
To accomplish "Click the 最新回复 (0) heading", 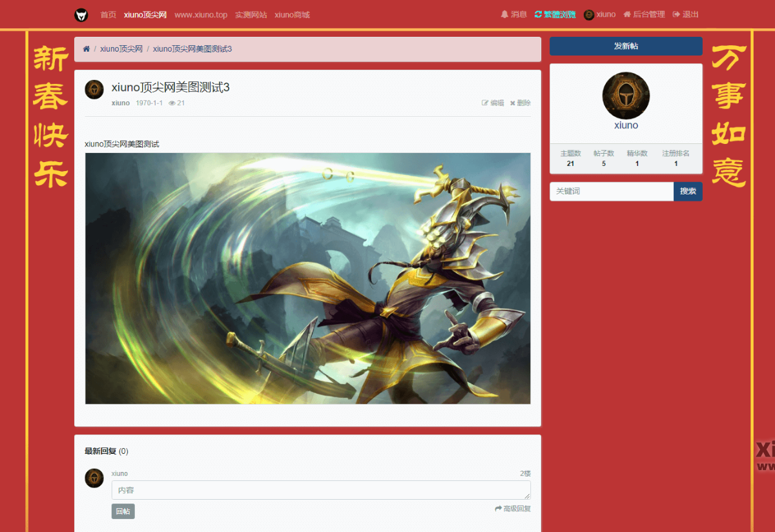I will [107, 451].
